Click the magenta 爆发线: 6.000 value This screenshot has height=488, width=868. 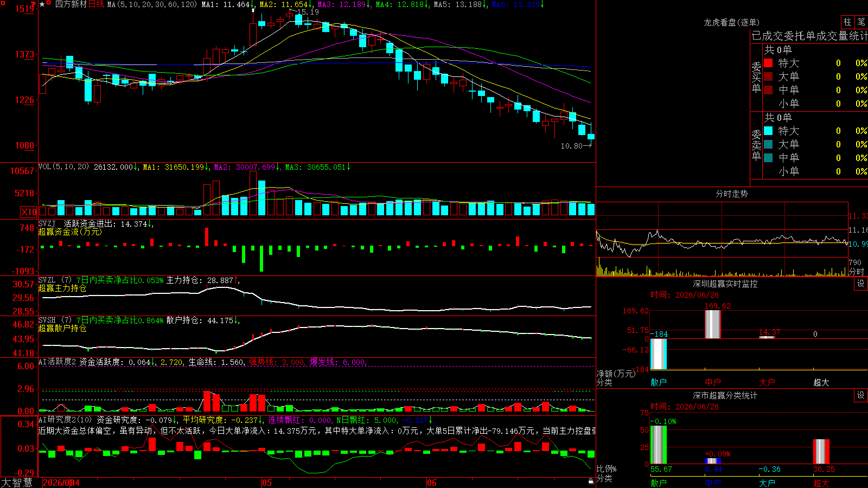click(337, 362)
